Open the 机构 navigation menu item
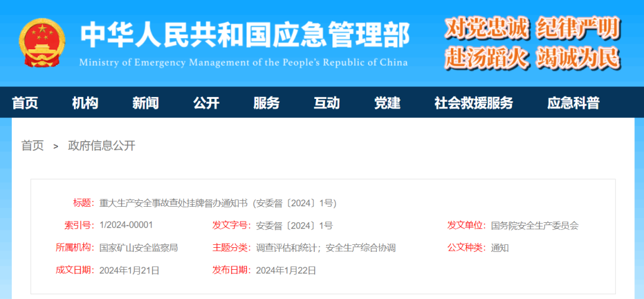Viewport: 644px width, 299px height. click(x=85, y=103)
